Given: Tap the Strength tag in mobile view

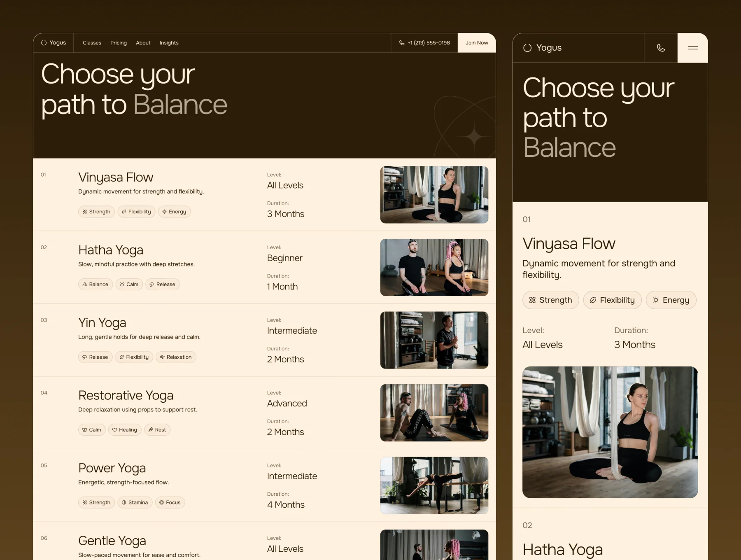Looking at the screenshot, I should (551, 300).
